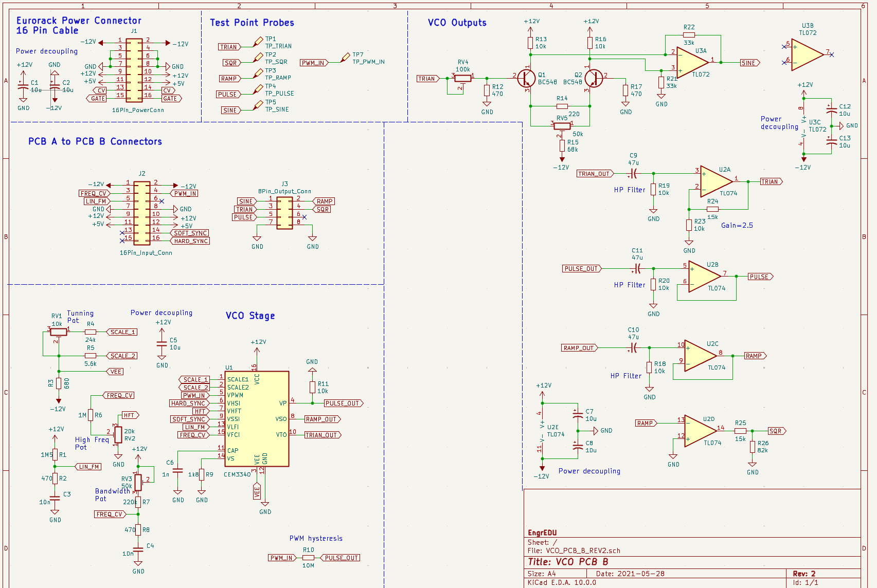The width and height of the screenshot is (877, 588).
Task: Select the J1 16-pin power connector
Action: pyautogui.click(x=134, y=70)
